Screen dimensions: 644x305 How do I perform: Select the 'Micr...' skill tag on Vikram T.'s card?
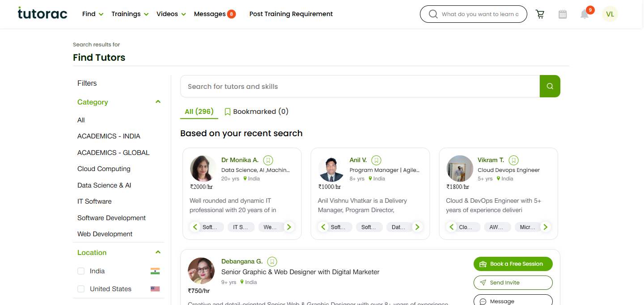pos(527,227)
